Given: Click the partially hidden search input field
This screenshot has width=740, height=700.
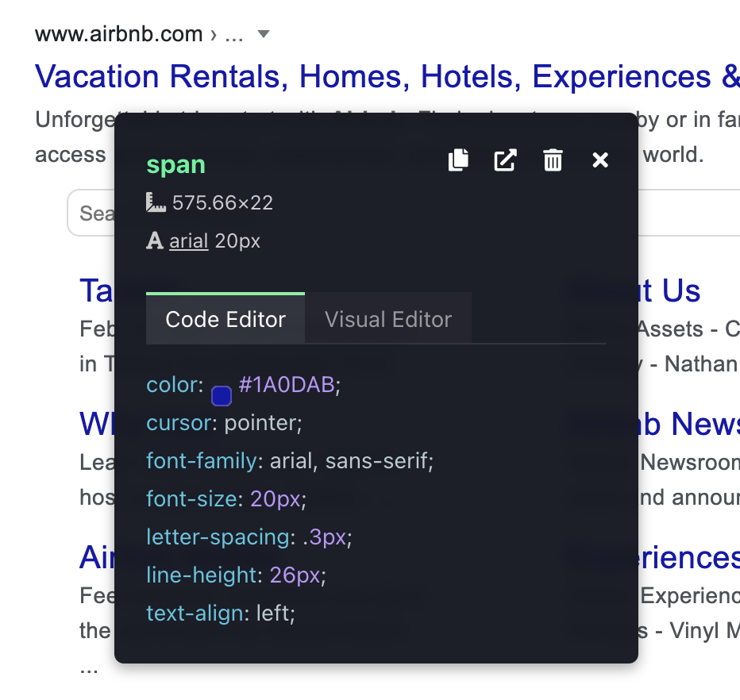Looking at the screenshot, I should click(x=403, y=213).
